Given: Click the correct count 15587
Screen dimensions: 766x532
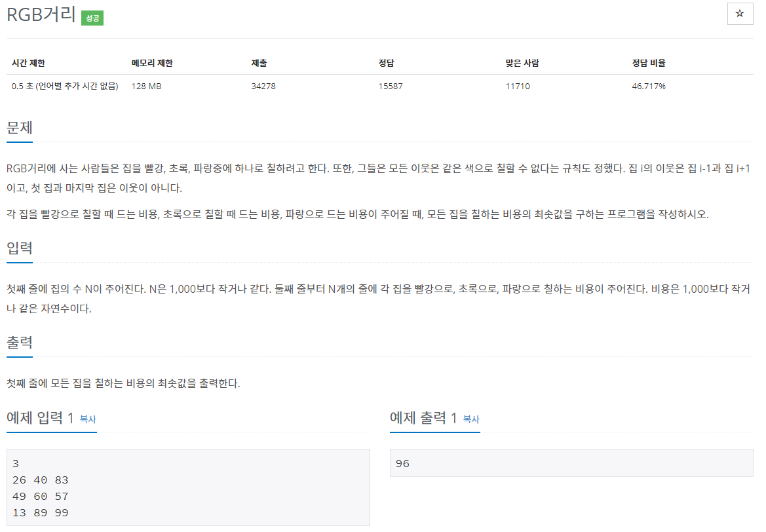Looking at the screenshot, I should point(391,86).
